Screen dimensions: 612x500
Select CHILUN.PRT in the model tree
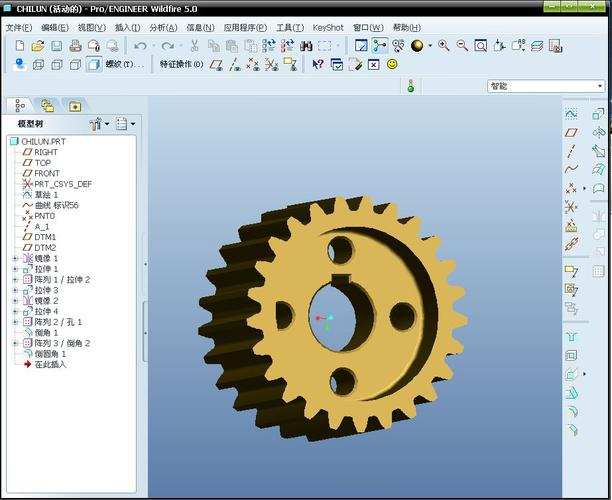pyautogui.click(x=43, y=141)
